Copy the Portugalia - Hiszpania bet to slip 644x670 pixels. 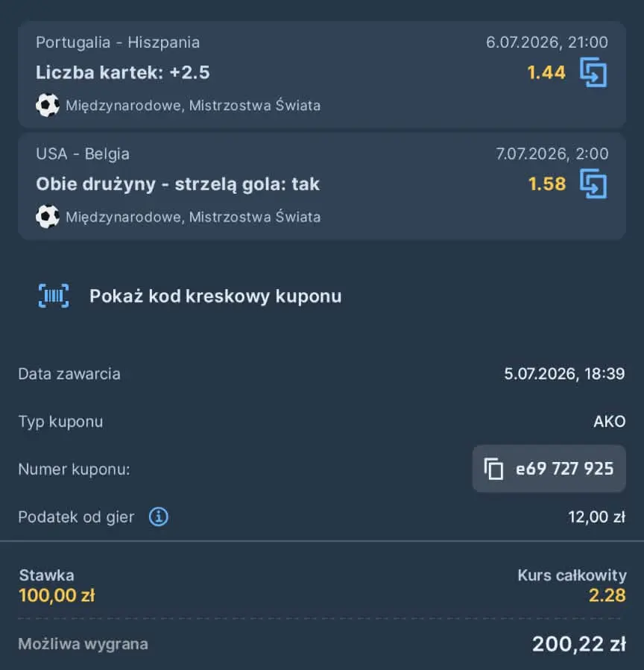point(593,72)
